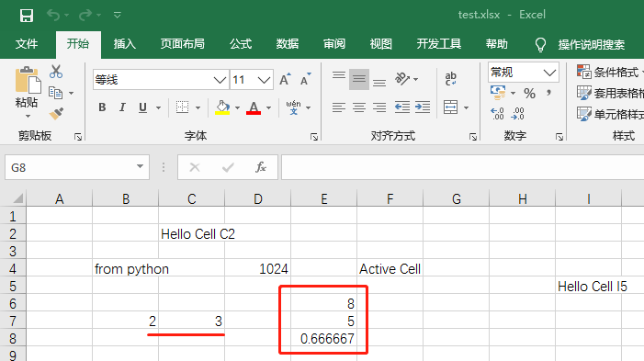
Task: Click the Save icon in title bar
Action: tap(27, 16)
